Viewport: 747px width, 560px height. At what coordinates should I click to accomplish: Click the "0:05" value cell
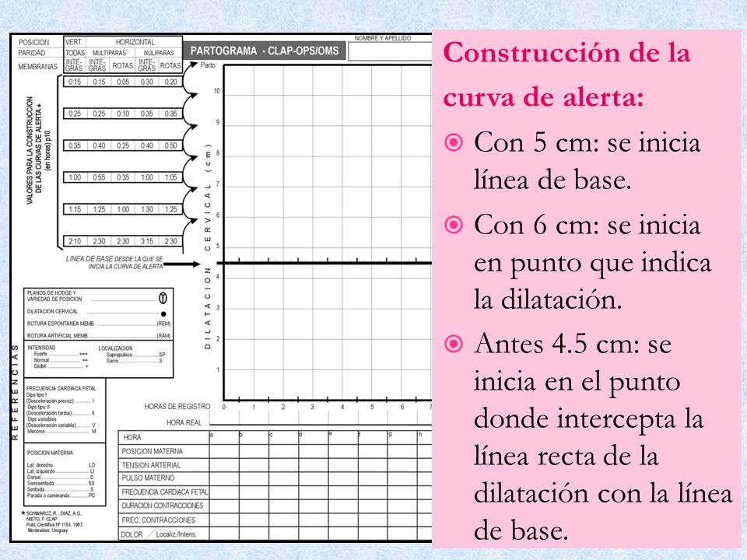click(x=123, y=82)
